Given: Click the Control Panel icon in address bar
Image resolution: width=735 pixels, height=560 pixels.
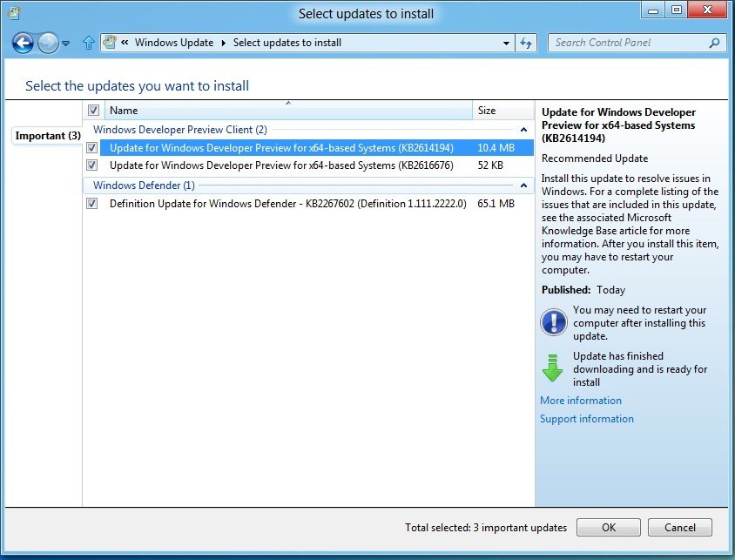Looking at the screenshot, I should pyautogui.click(x=109, y=43).
